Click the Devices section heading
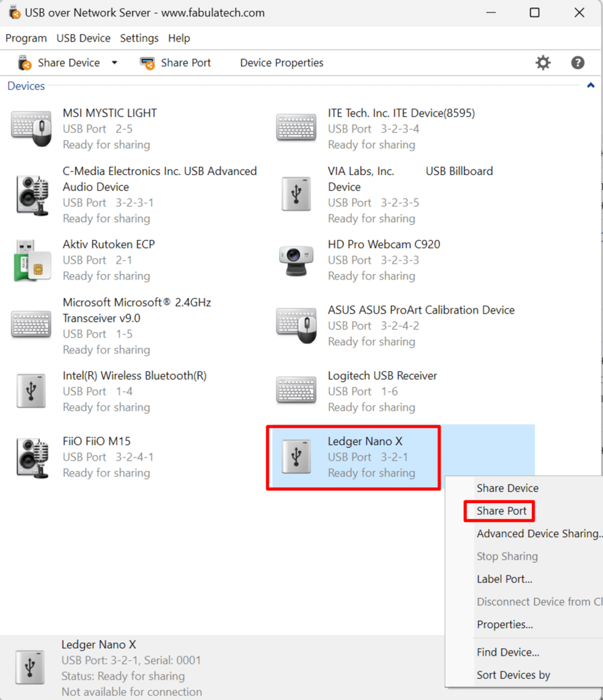 26,85
